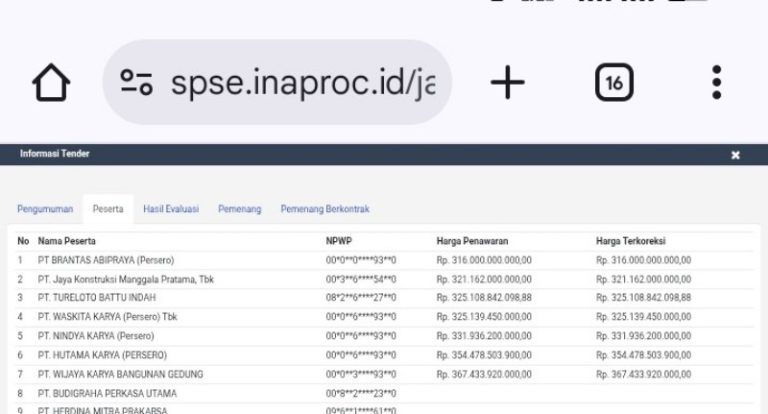Click the NPWP column header
This screenshot has width=768, height=414.
pyautogui.click(x=339, y=241)
